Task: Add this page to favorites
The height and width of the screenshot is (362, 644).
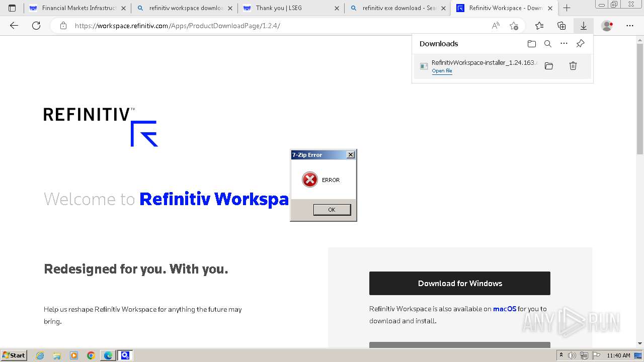Action: click(x=514, y=26)
